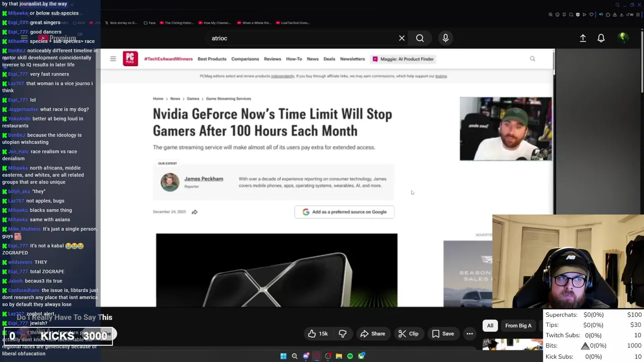Open the YouTube account avatar menu
644x362 pixels.
pyautogui.click(x=622, y=38)
